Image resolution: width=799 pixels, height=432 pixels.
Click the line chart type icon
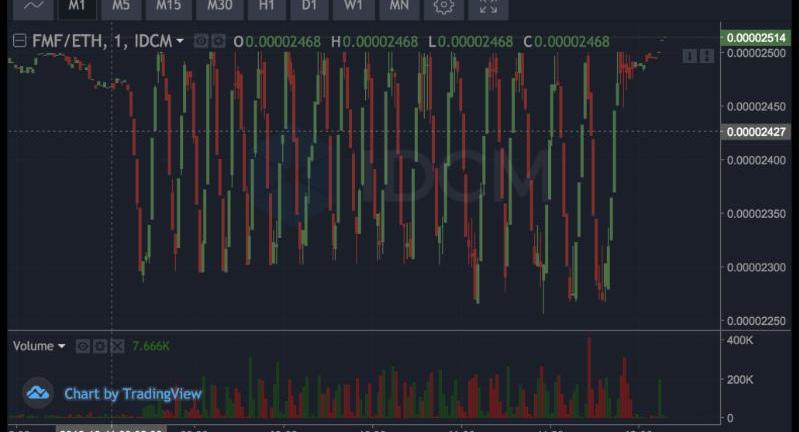33,6
